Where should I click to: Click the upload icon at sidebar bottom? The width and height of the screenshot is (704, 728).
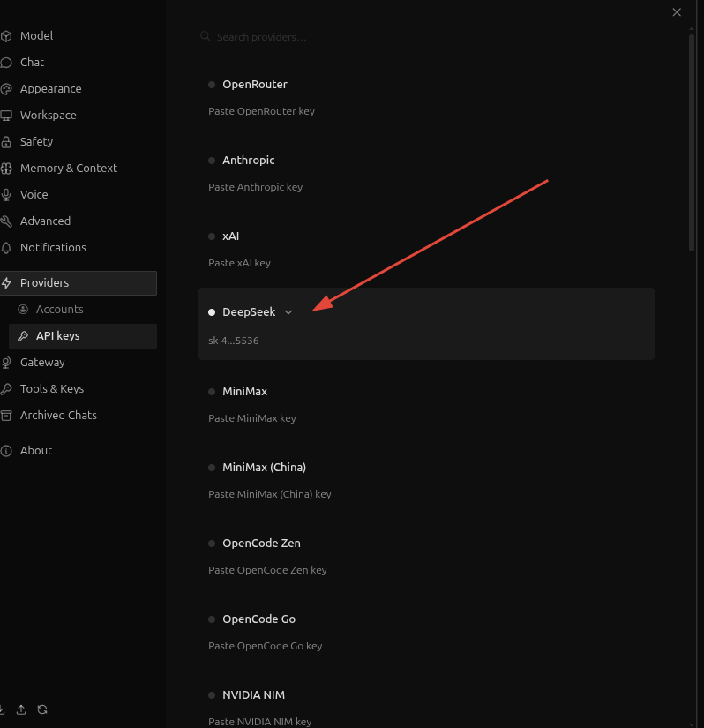click(21, 709)
